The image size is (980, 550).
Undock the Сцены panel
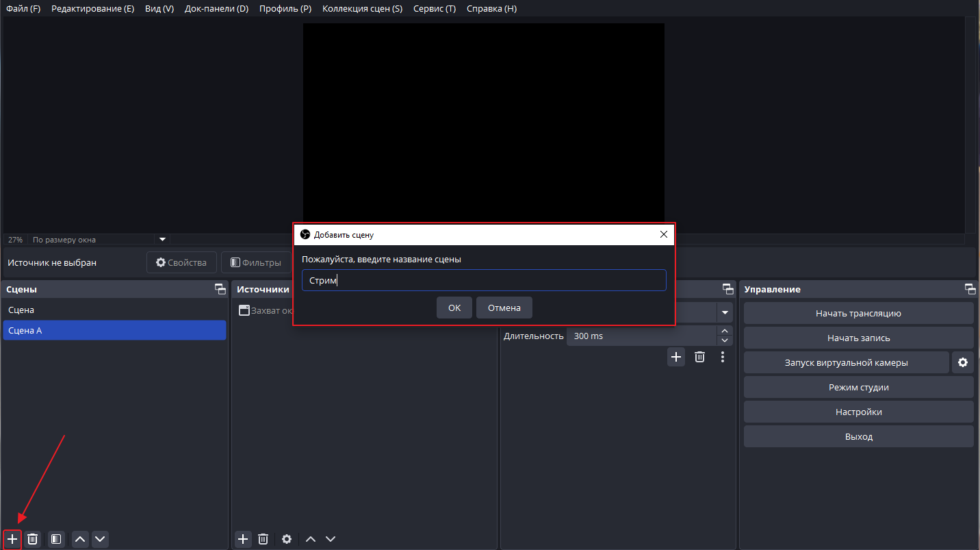(220, 289)
